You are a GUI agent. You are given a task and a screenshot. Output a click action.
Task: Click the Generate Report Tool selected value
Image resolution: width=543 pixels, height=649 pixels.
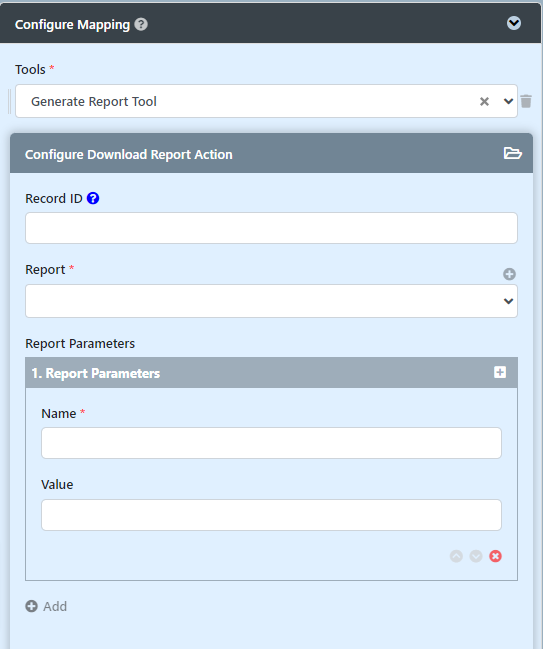tap(94, 101)
